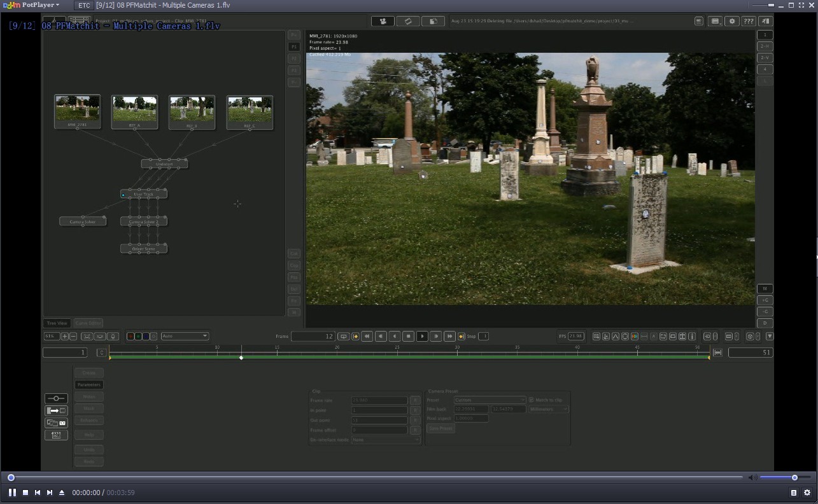
Task: Pause the video in PotPlayer
Action: 12,493
